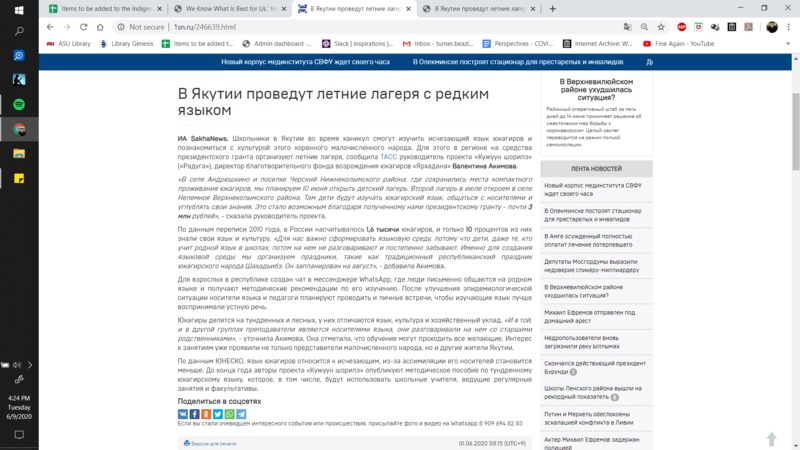Open Chrome three-dot menu
The height and width of the screenshot is (450, 800).
point(787,27)
